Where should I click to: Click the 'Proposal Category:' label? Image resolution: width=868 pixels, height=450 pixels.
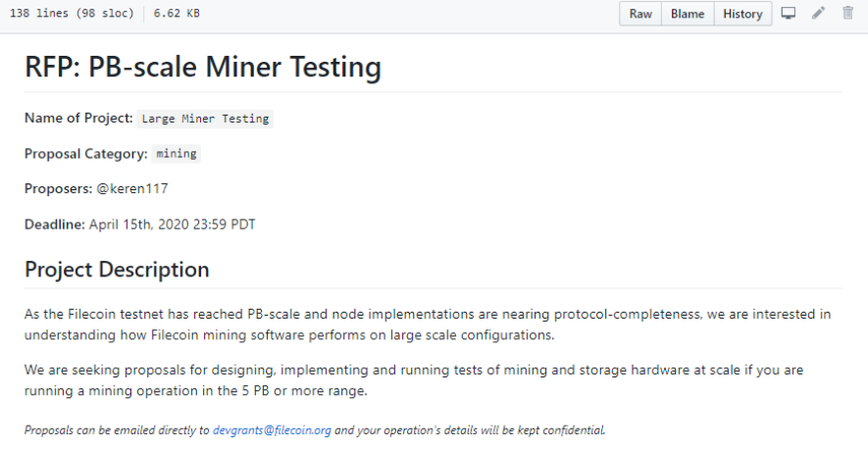(85, 154)
